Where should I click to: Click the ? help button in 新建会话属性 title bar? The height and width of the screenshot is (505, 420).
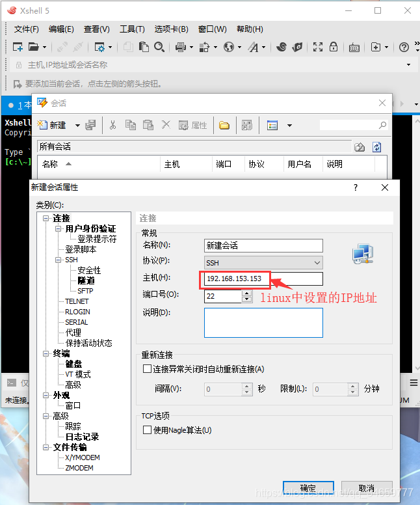356,187
